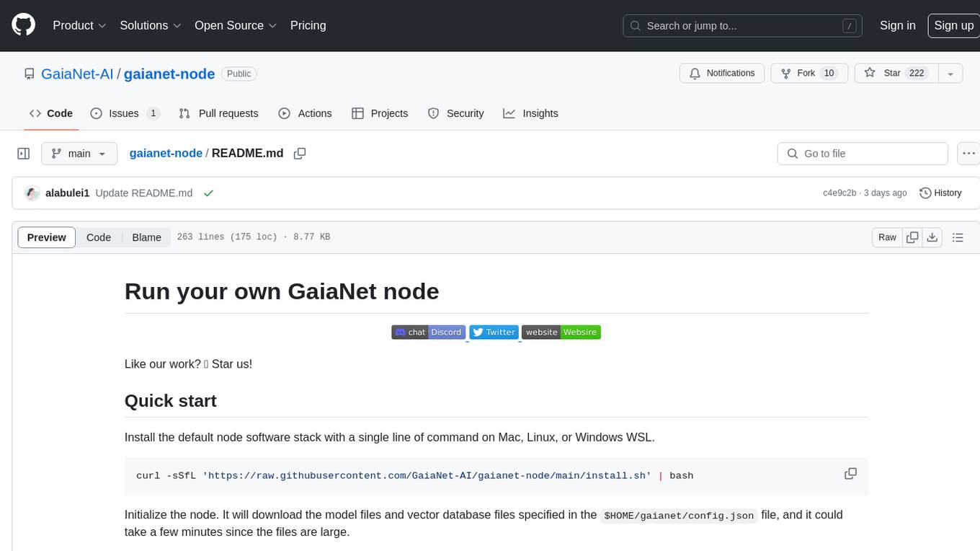Image resolution: width=980 pixels, height=551 pixels.
Task: Click the Sign in link
Action: point(897,25)
